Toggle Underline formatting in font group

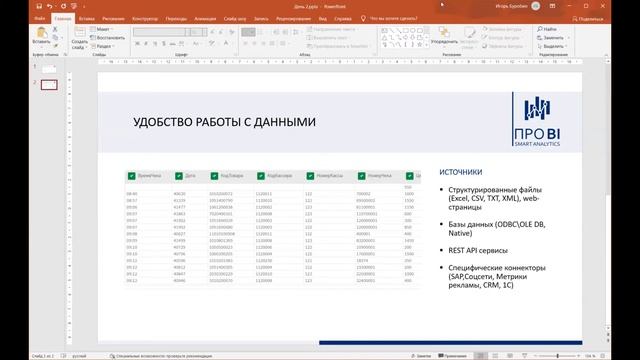155,43
